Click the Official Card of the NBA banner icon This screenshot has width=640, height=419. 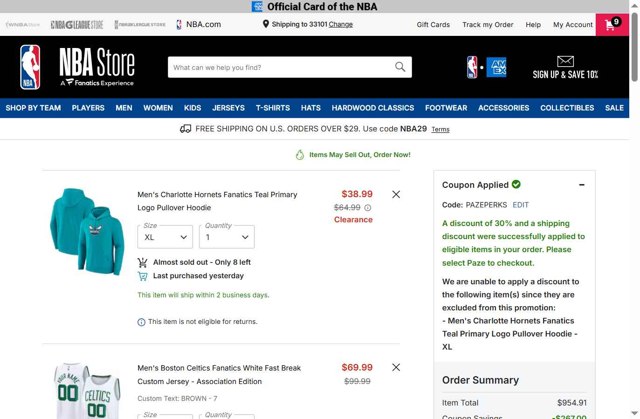pyautogui.click(x=257, y=7)
